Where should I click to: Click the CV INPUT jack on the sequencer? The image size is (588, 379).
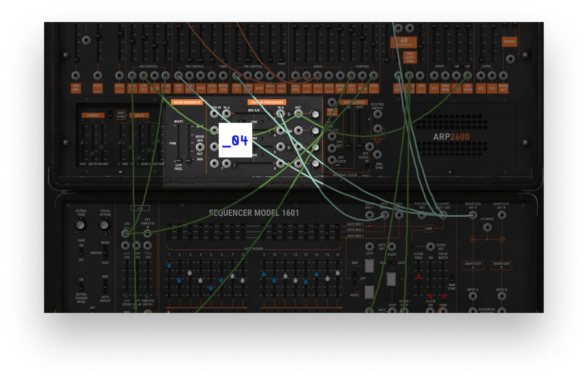(487, 227)
